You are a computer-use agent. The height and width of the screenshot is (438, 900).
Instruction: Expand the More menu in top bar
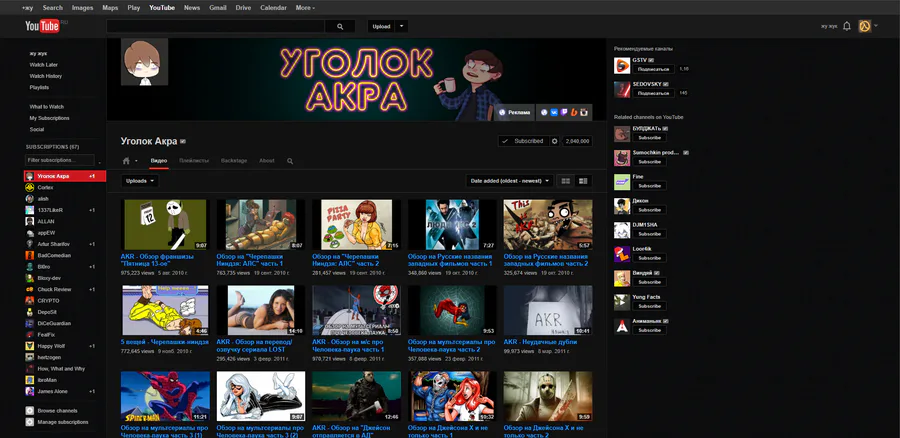(x=305, y=8)
